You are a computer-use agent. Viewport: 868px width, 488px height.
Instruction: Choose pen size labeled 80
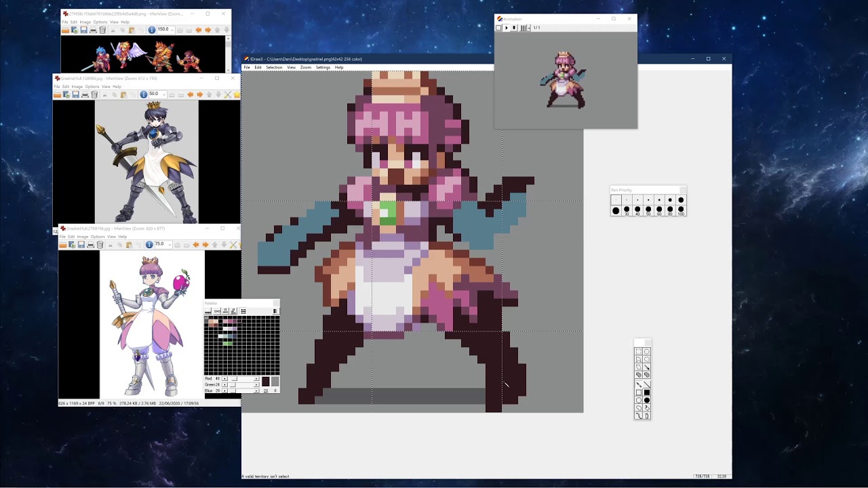pos(670,211)
